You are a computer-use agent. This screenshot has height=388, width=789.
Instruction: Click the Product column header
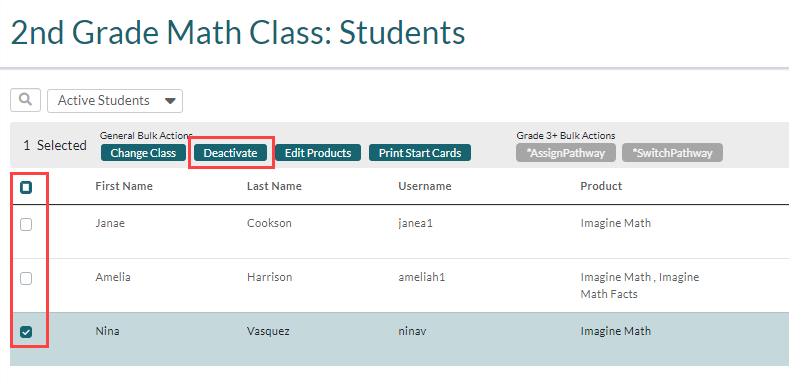pyautogui.click(x=601, y=186)
